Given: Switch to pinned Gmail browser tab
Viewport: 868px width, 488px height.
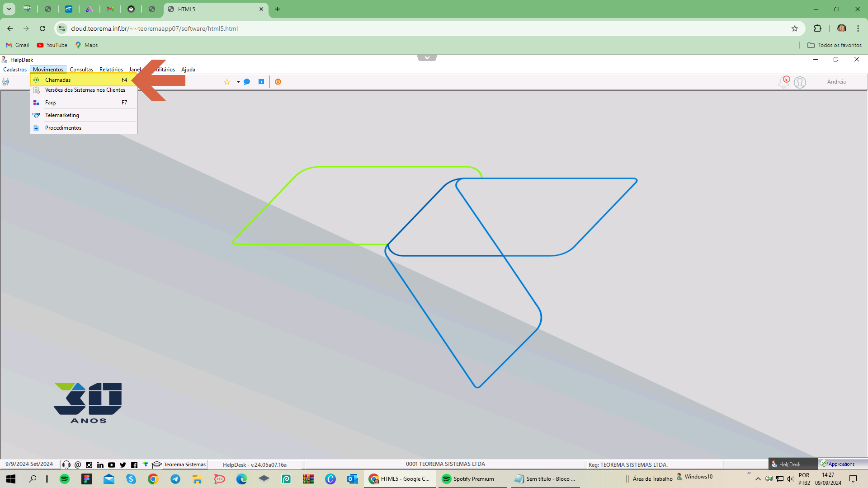Looking at the screenshot, I should 110,9.
